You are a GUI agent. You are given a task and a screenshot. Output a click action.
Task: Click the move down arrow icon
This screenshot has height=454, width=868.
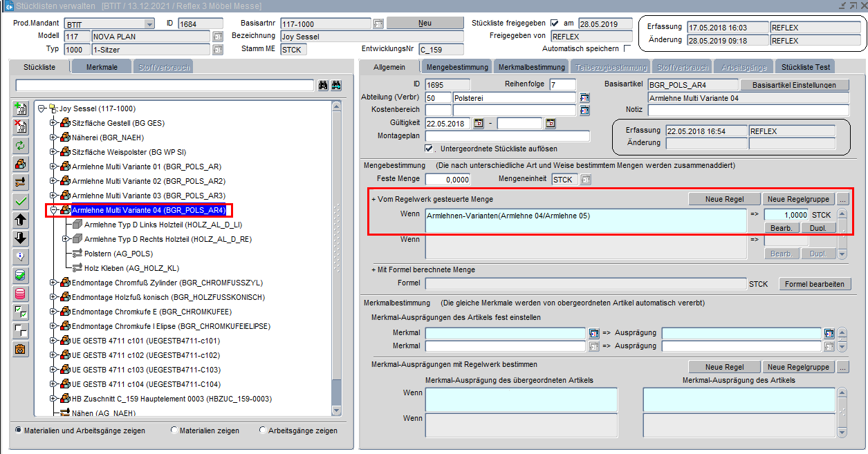click(x=21, y=238)
